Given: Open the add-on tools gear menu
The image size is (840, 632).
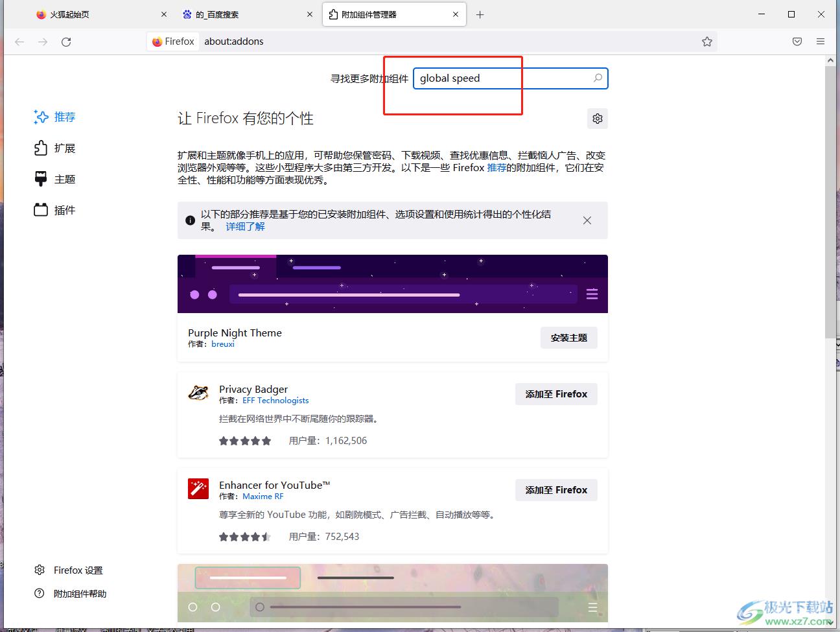Looking at the screenshot, I should [x=598, y=119].
